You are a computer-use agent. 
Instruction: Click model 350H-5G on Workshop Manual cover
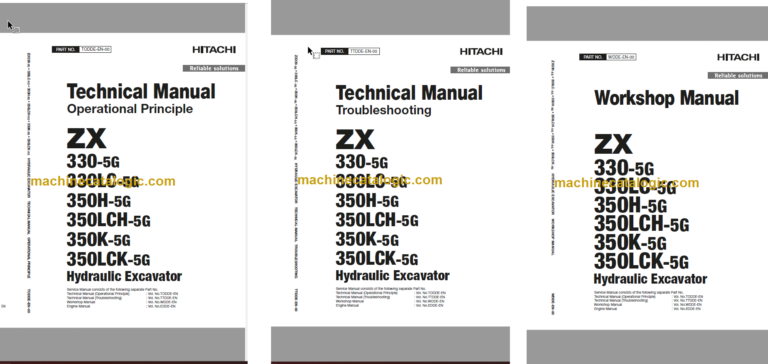[x=630, y=206]
